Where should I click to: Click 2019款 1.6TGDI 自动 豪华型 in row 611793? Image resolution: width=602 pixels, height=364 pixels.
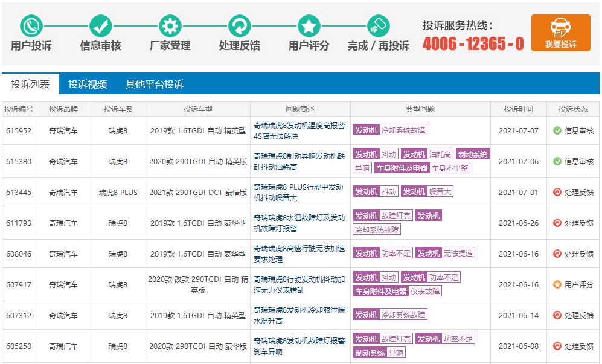tap(198, 223)
